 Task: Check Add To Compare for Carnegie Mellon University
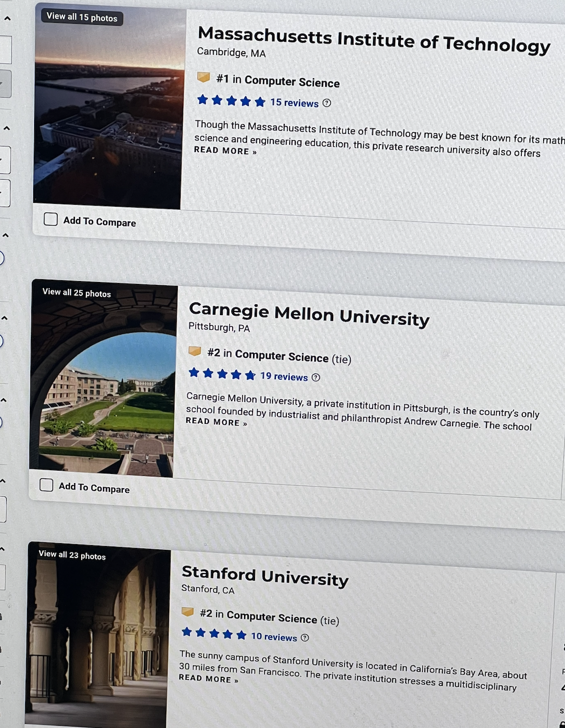coord(46,485)
